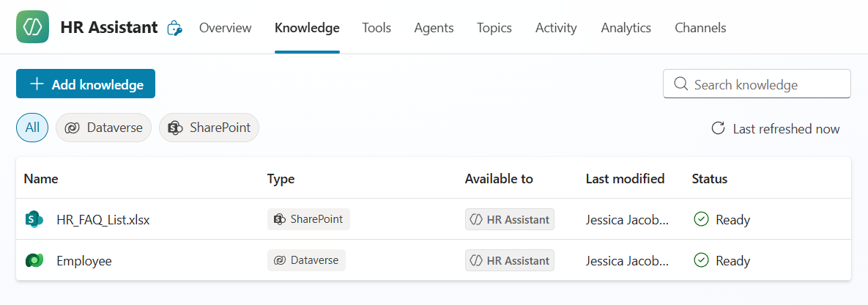Sort by the Type column header
Image resolution: width=868 pixels, height=305 pixels.
[281, 179]
